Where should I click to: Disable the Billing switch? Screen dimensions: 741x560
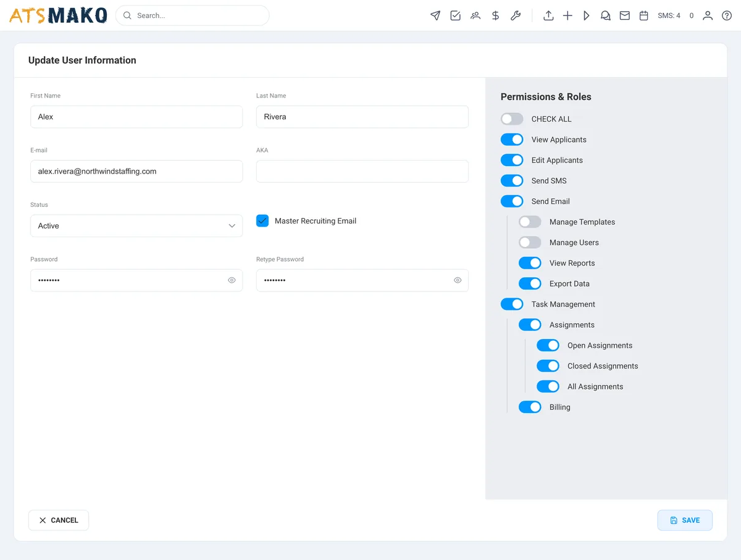click(x=530, y=407)
